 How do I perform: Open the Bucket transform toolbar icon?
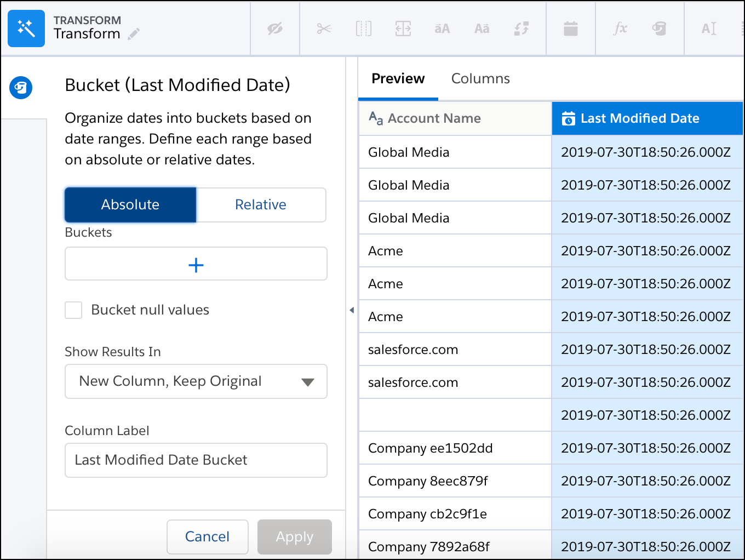660,28
